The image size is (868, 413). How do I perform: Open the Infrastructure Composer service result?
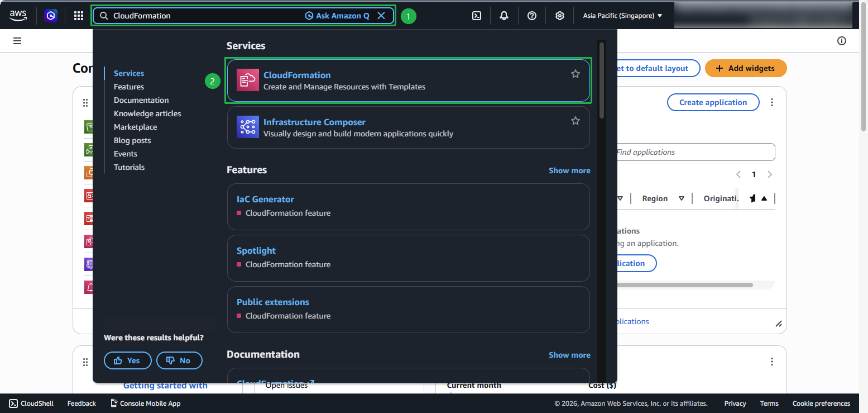[408, 127]
